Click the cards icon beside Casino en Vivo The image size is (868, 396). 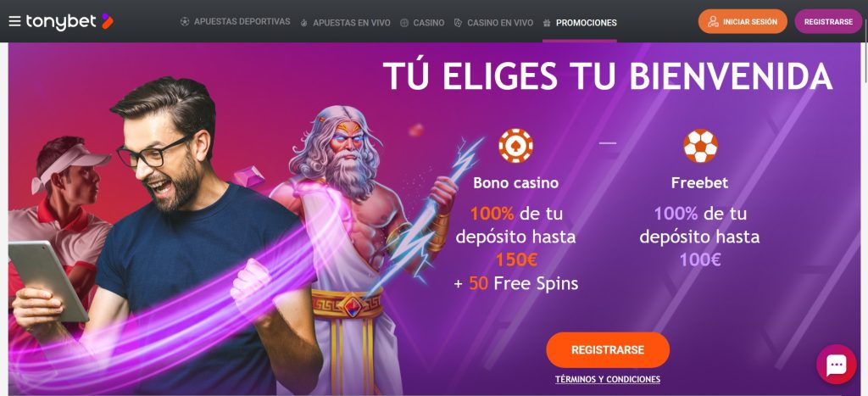pos(458,23)
